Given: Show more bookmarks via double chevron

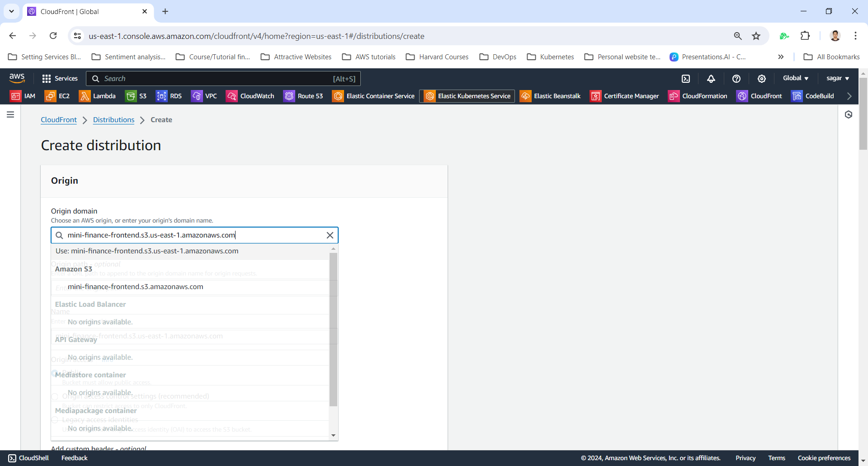Looking at the screenshot, I should pyautogui.click(x=781, y=57).
